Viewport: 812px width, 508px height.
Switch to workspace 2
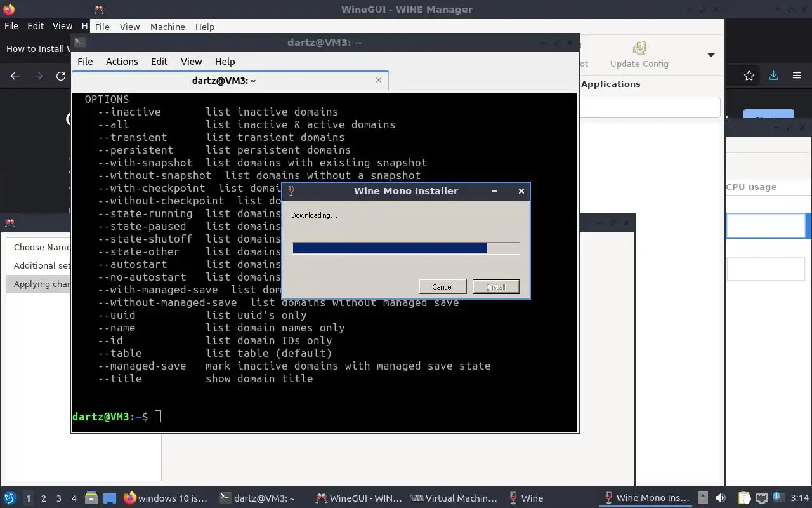[x=43, y=498]
